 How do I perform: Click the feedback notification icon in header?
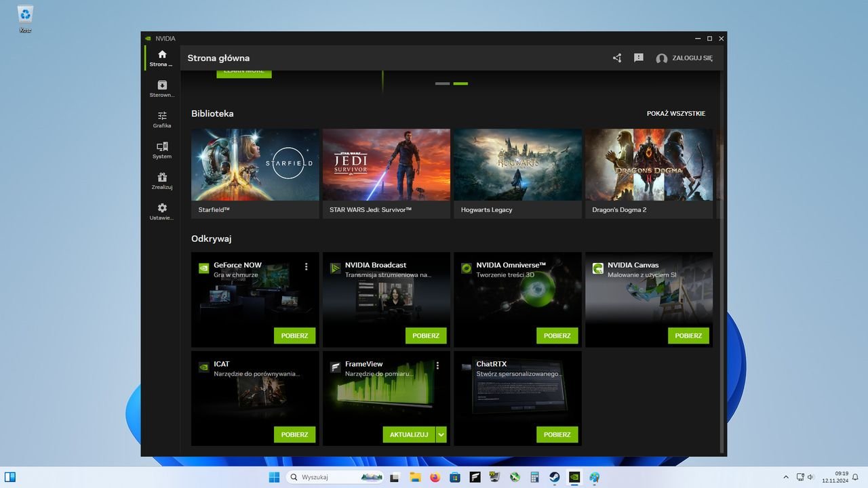tap(639, 58)
